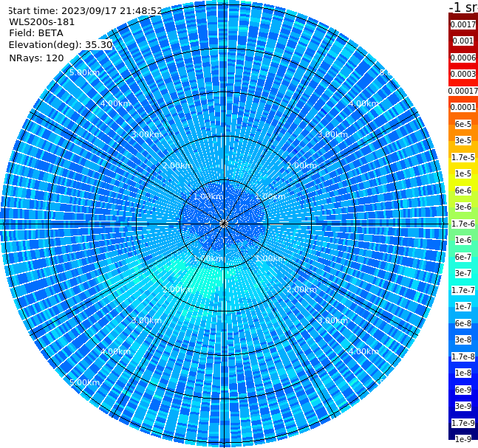
Task: Click the Field: BETA label
Action: pos(36,33)
